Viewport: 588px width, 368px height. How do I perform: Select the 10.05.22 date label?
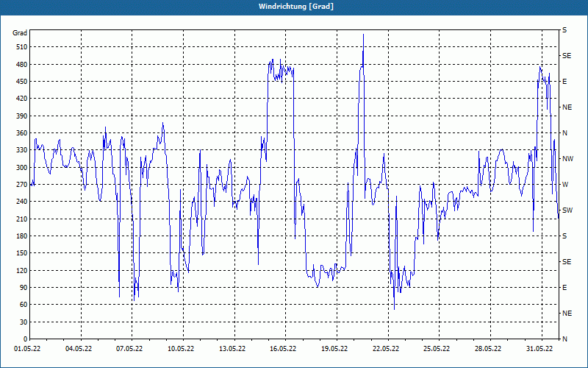tap(181, 349)
